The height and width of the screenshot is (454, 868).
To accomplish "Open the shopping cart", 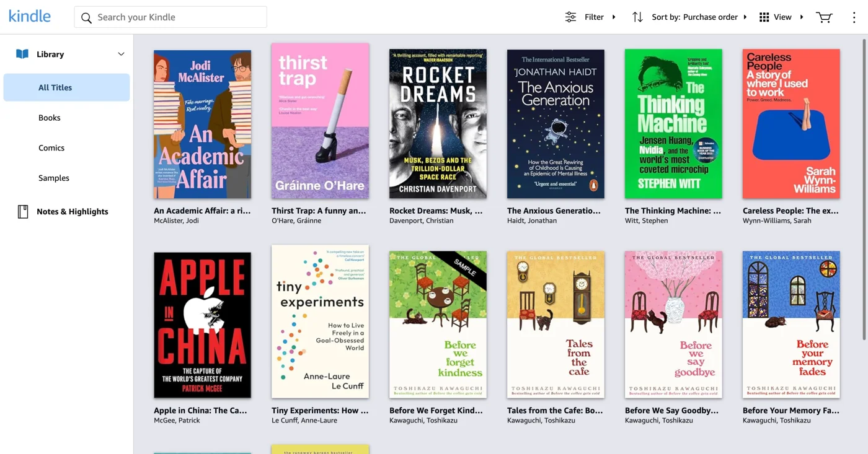I will [x=824, y=17].
